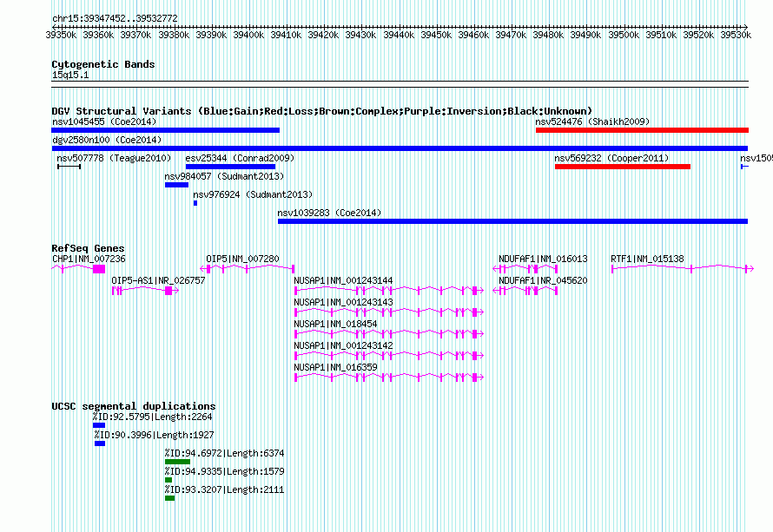Click the NUSAP1|NM_001243142 transcript label
The width and height of the screenshot is (773, 532).
(x=343, y=345)
